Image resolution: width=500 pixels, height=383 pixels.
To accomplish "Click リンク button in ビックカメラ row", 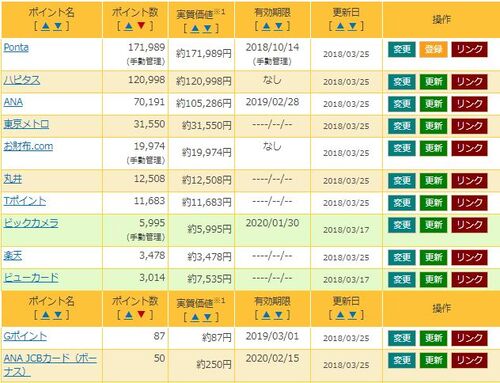I will tap(469, 225).
